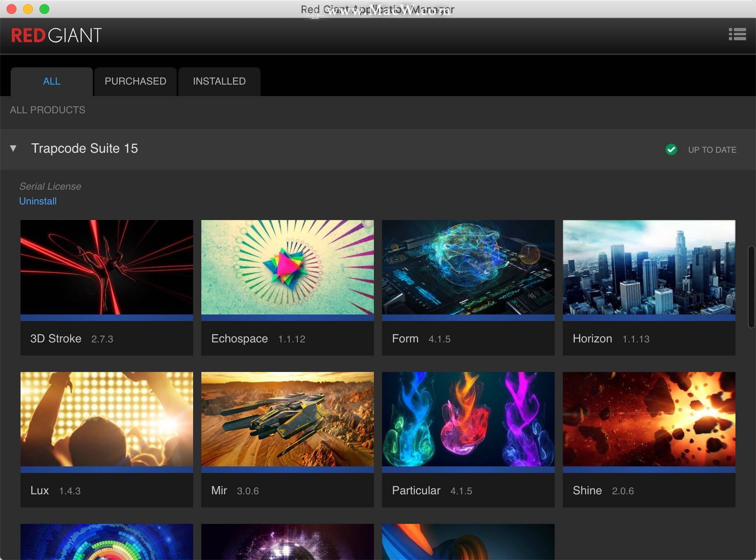Click the Form 4.1.5 label
This screenshot has height=560, width=756.
[421, 339]
